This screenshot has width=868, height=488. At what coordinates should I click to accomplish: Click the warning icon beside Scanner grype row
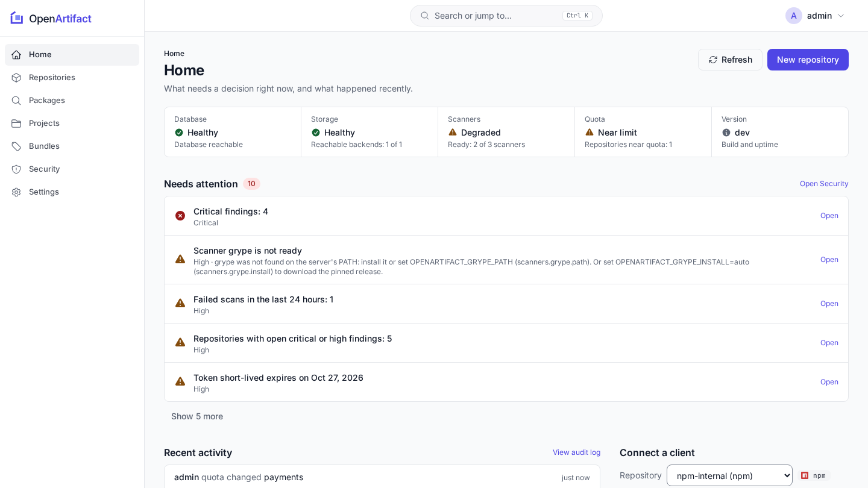180,259
